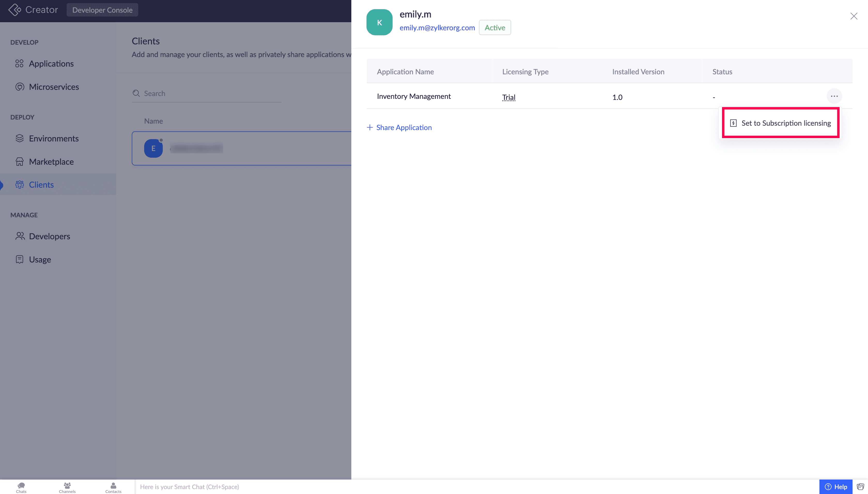Open Chats in bottom bar
The height and width of the screenshot is (494, 868).
pos(21,487)
